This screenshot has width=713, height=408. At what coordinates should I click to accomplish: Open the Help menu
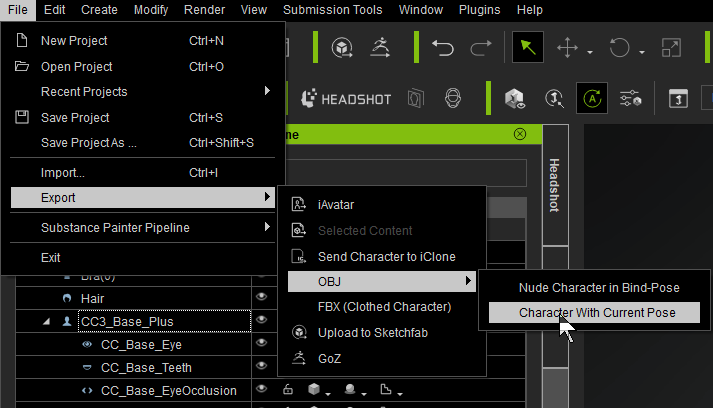[x=530, y=10]
